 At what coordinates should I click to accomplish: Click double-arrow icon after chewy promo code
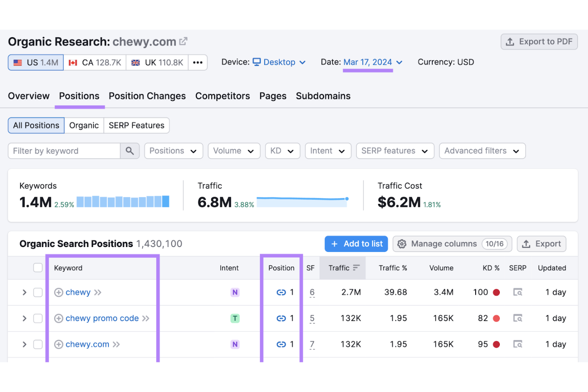146,319
